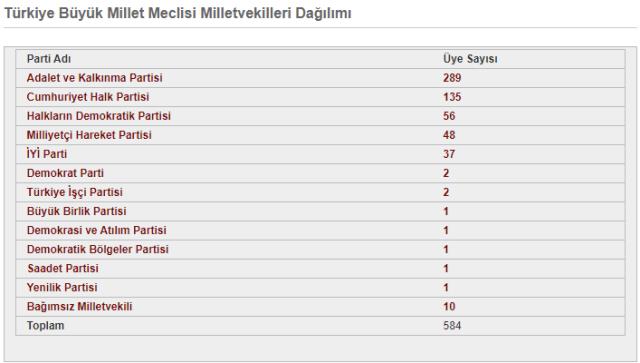Screen dimensions: 640x363
Task: Open the Demokrat Parti link
Action: 65,173
